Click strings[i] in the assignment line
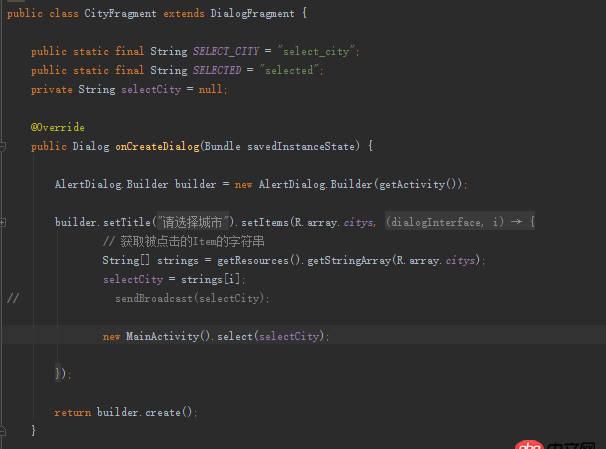 [x=211, y=279]
